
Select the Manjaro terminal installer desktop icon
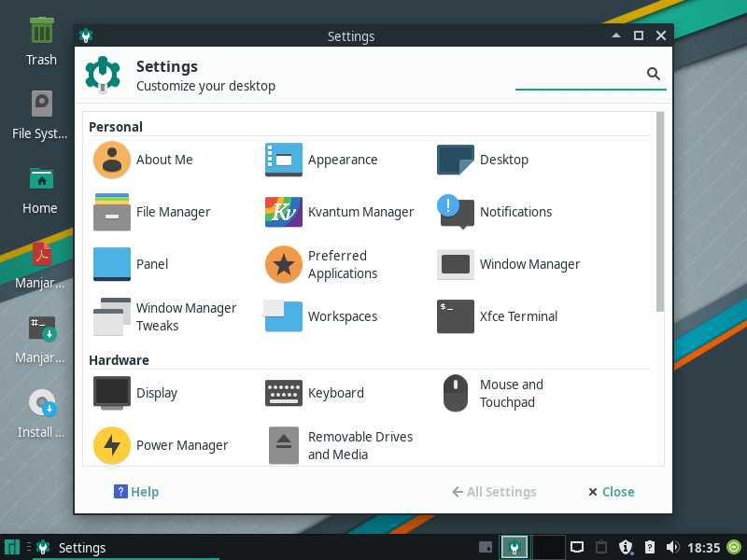point(42,329)
